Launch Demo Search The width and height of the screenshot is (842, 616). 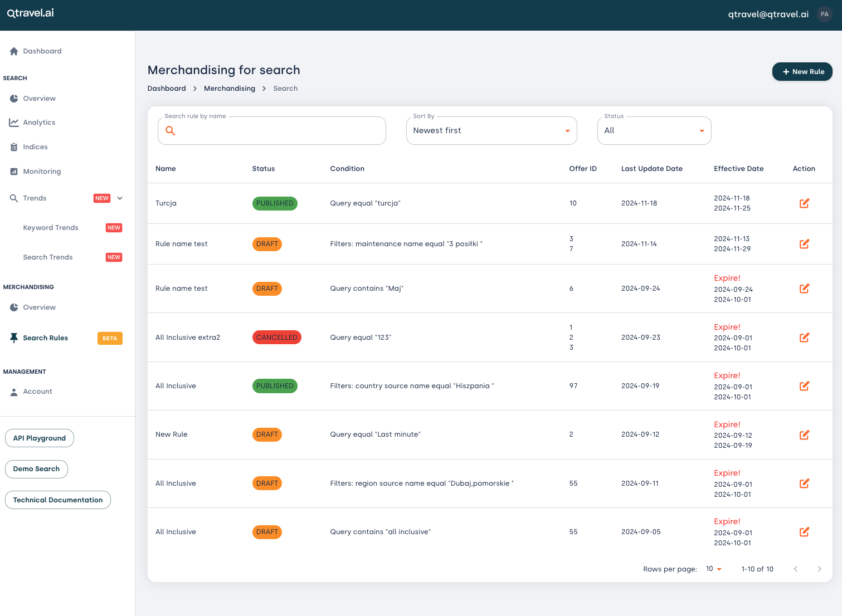[36, 469]
